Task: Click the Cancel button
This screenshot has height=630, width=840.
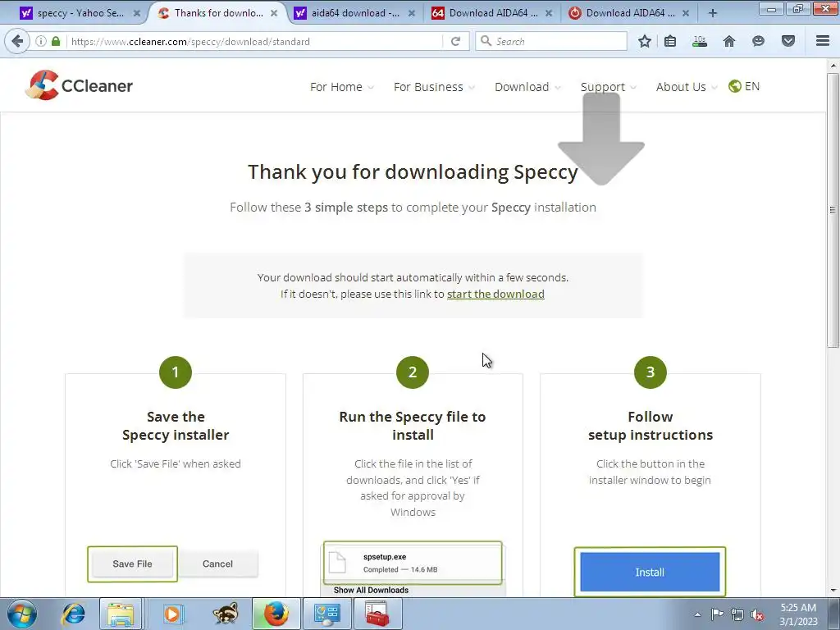Action: pyautogui.click(x=217, y=564)
